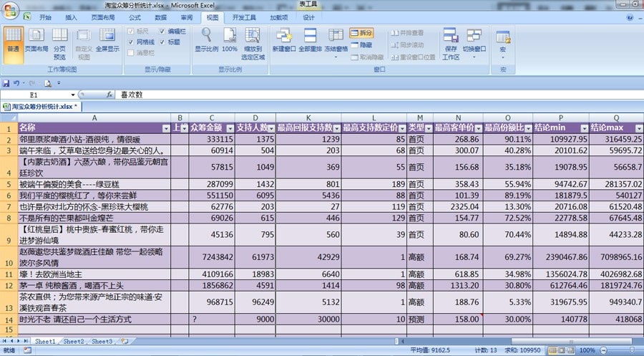Click the Save icon in quick access toolbar
This screenshot has height=356, width=644.
(x=6, y=84)
